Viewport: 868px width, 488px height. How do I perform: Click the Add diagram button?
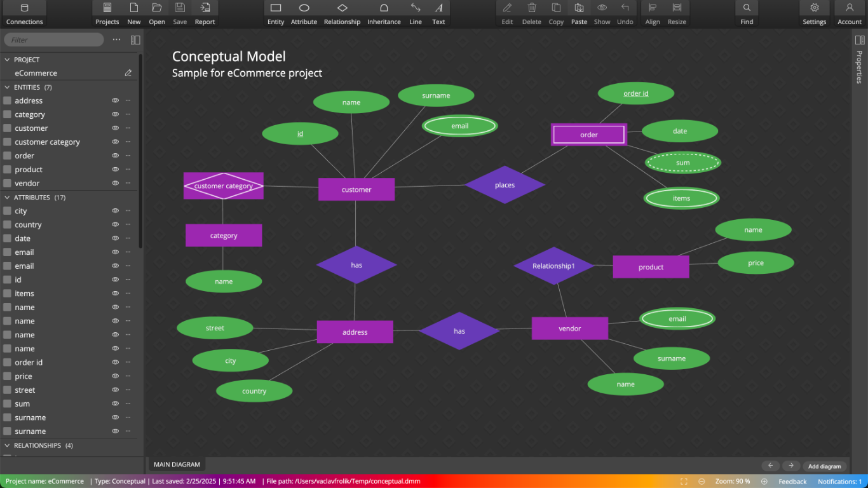click(825, 466)
